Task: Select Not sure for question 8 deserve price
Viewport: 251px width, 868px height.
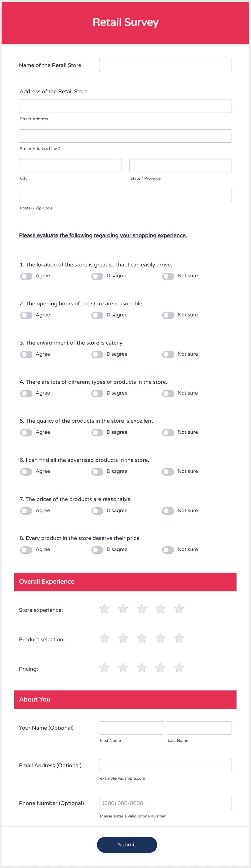Action: 168,550
